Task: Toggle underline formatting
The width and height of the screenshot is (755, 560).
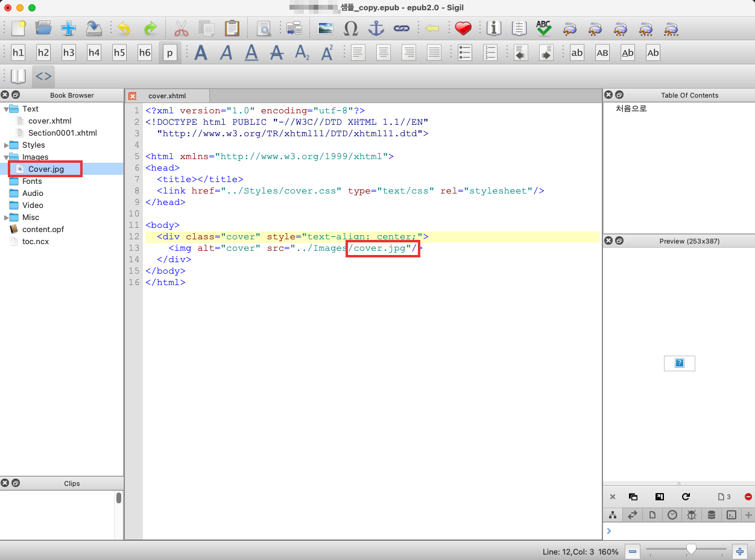Action: click(251, 52)
